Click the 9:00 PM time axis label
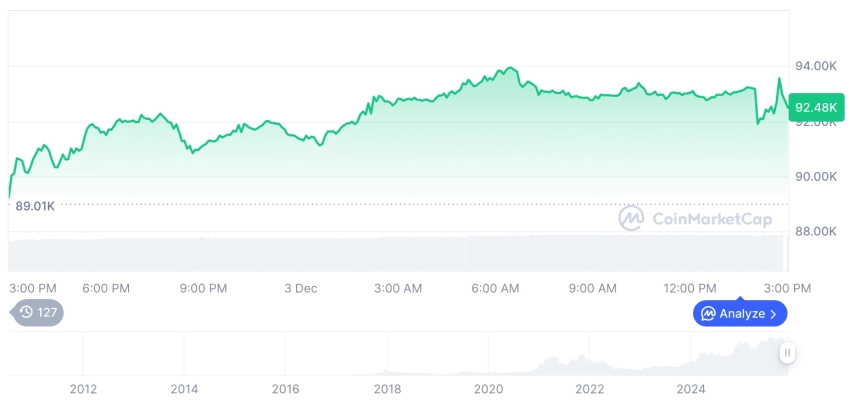860x401 pixels. click(203, 288)
